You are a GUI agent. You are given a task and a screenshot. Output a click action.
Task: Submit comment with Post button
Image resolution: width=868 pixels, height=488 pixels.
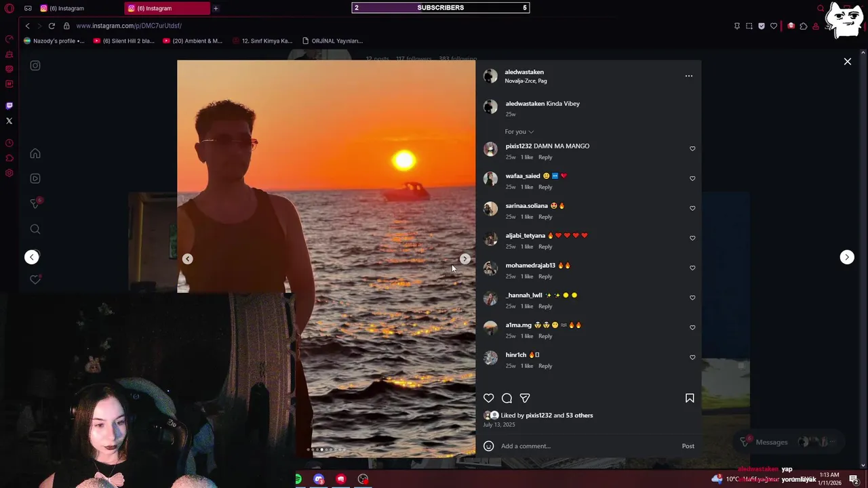pos(688,446)
